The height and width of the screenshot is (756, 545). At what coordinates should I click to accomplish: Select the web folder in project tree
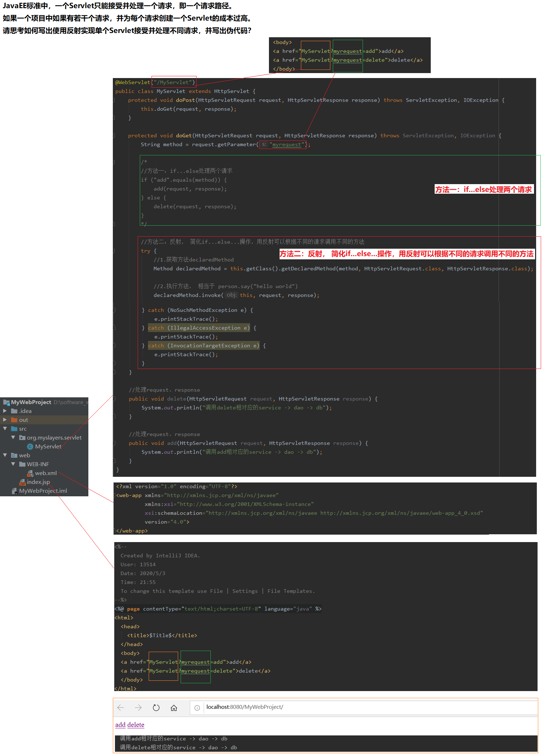click(24, 455)
